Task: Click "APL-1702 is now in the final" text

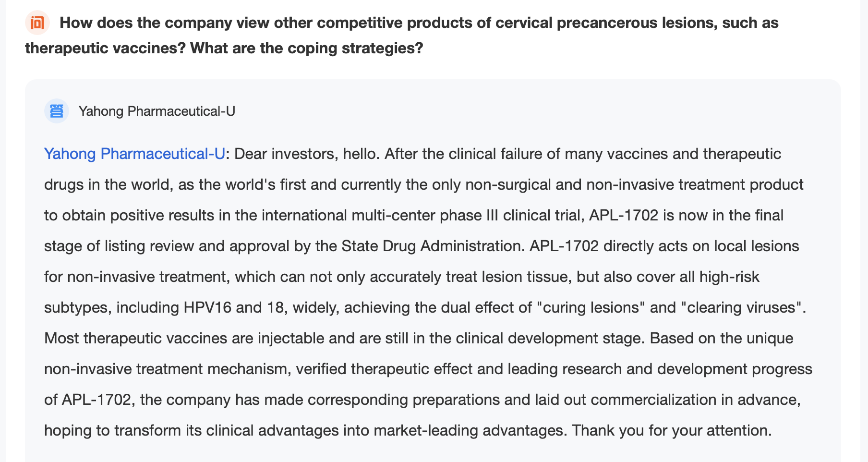Action: [x=686, y=215]
